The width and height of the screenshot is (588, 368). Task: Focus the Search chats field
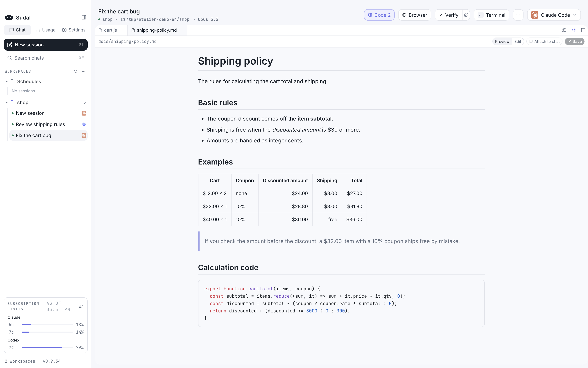[x=45, y=58]
